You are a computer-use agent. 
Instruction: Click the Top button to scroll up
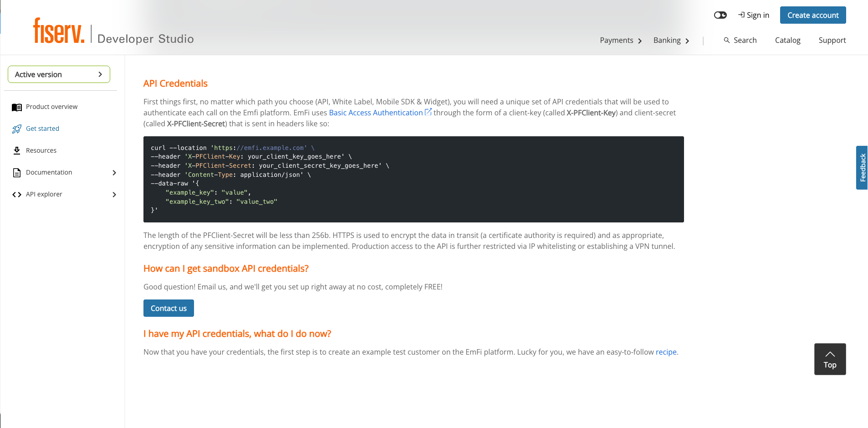coord(829,359)
